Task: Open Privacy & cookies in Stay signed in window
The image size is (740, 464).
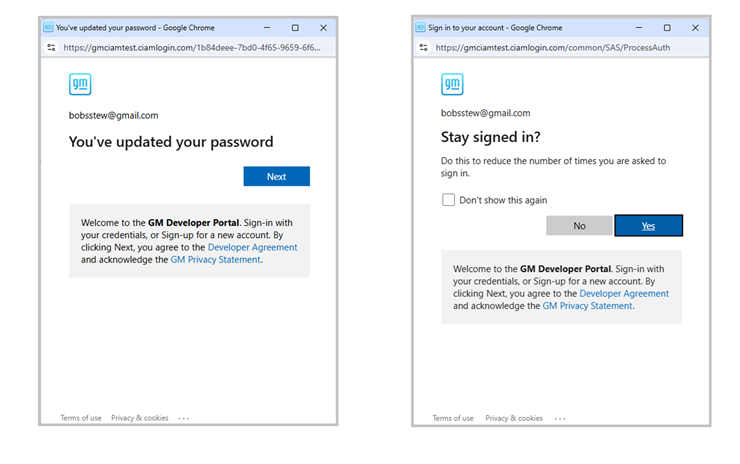Action: 514,418
